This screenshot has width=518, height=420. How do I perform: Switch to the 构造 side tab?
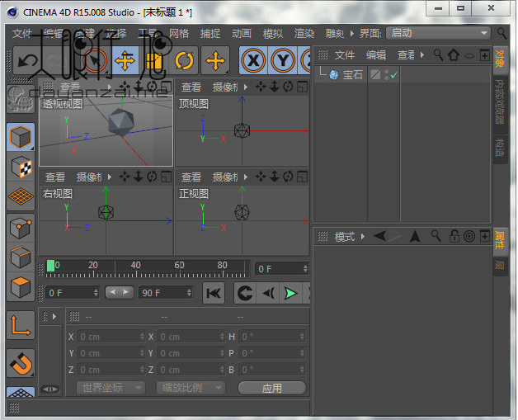(500, 148)
